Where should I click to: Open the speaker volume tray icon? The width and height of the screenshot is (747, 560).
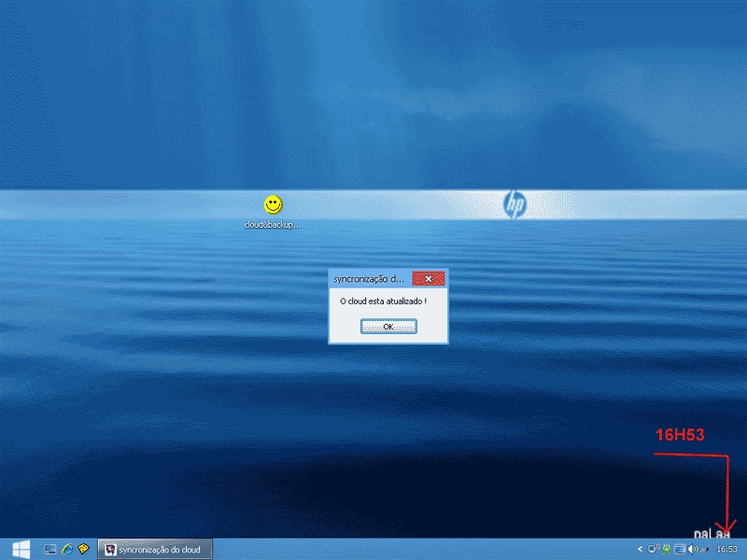[x=693, y=549]
